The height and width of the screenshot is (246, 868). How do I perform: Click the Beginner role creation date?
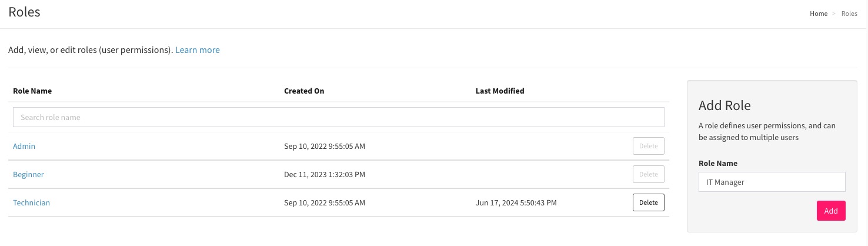pyautogui.click(x=324, y=174)
